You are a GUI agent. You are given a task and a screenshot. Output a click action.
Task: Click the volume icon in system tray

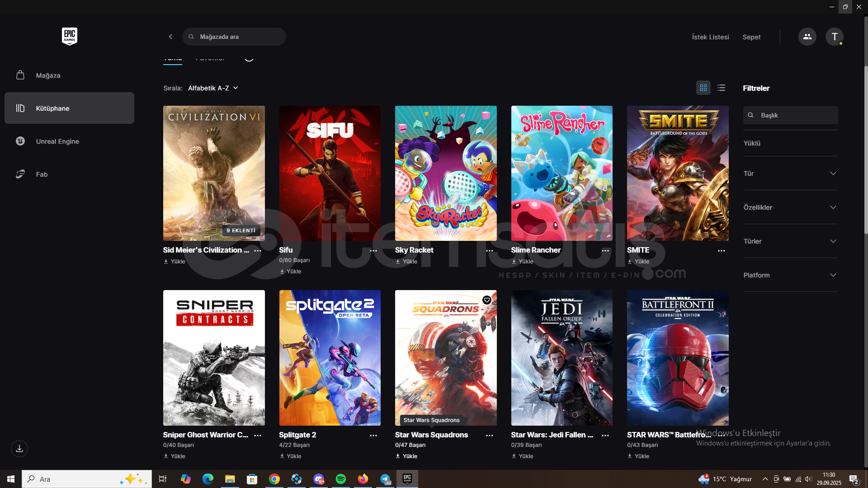tap(808, 479)
